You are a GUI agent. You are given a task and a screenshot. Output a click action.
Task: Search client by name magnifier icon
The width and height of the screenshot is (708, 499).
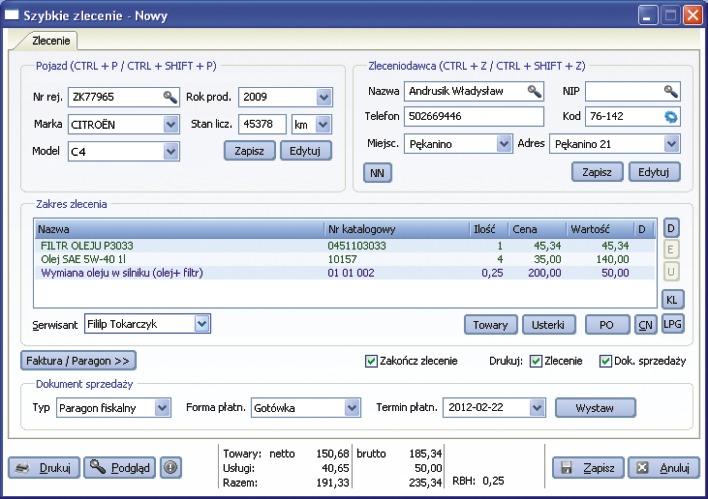point(534,91)
